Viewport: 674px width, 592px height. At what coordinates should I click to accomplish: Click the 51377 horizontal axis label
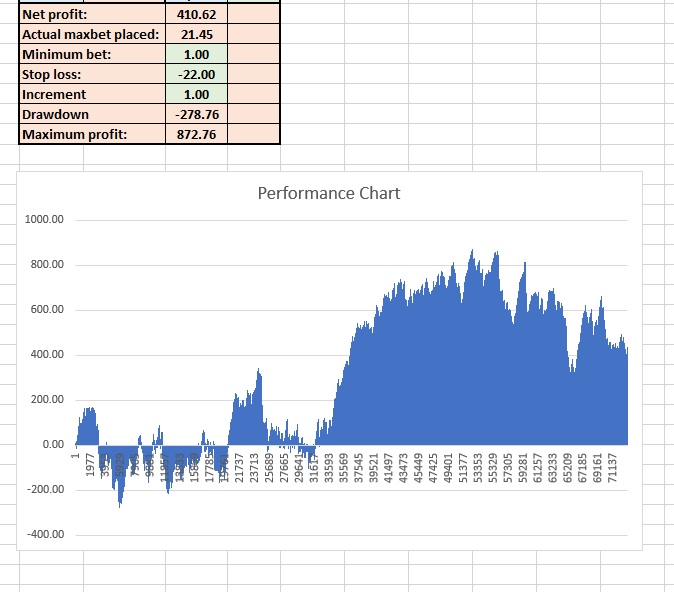pos(463,466)
